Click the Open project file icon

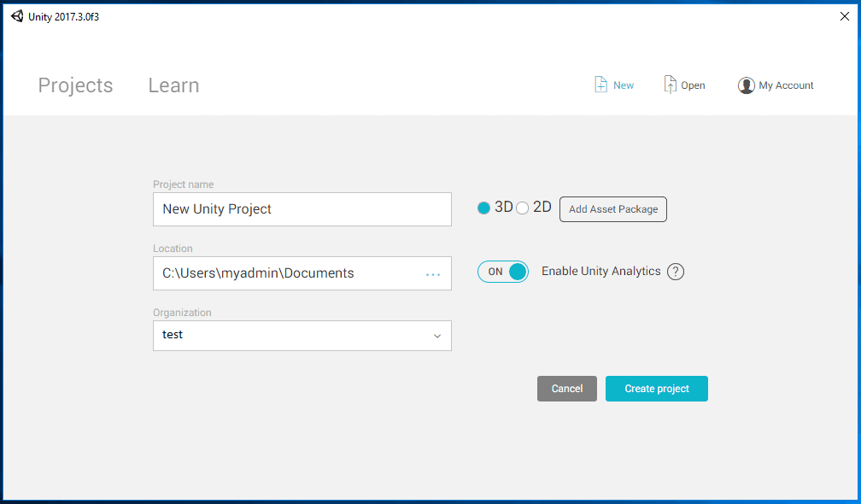670,85
